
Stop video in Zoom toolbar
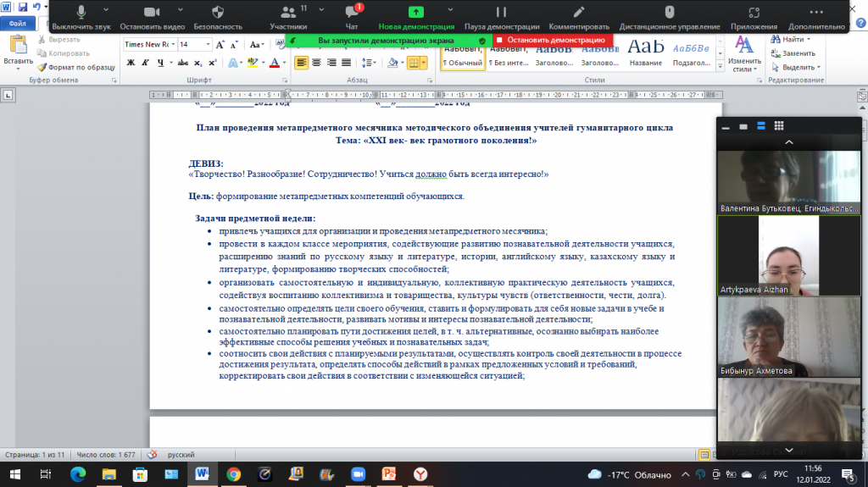point(152,17)
